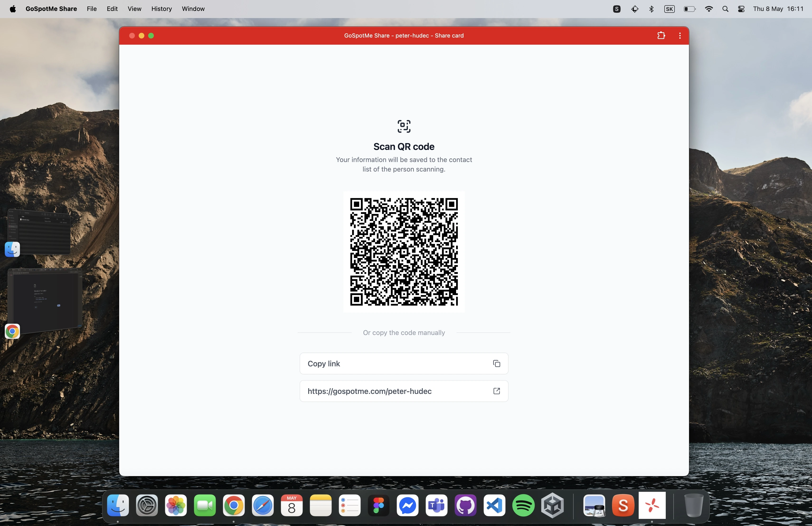Click the QR code image
The width and height of the screenshot is (812, 526).
404,252
